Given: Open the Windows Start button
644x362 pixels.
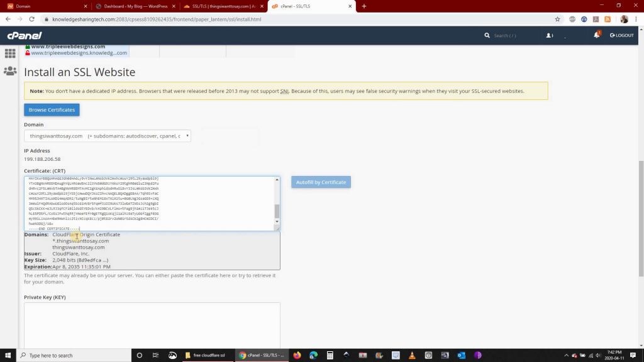Looking at the screenshot, I should (8, 355).
